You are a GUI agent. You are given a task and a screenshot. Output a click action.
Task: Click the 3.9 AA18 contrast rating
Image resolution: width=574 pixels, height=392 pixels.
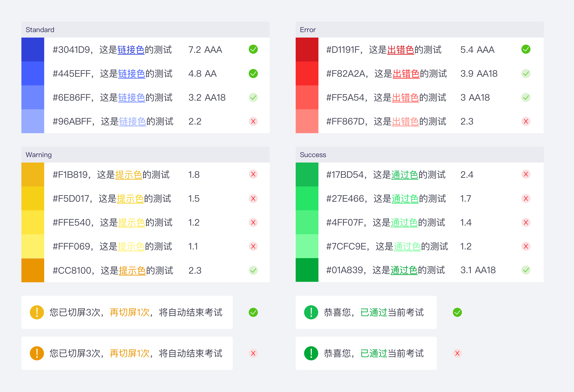[479, 74]
